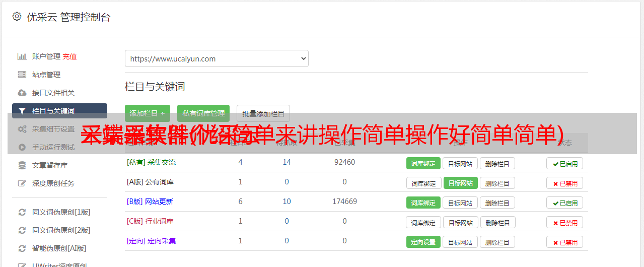Click the refresh icon for 智能伪原创[AI版]
The image size is (644, 267).
click(22, 248)
